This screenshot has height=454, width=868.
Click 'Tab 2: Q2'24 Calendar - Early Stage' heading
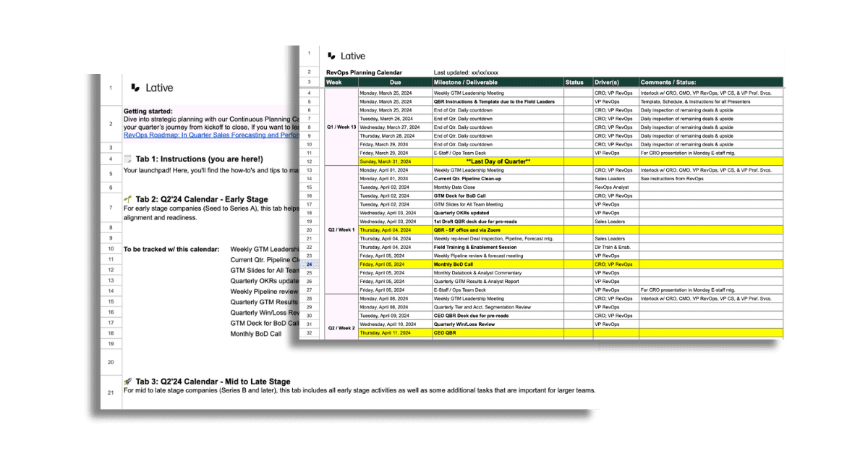[x=202, y=199]
